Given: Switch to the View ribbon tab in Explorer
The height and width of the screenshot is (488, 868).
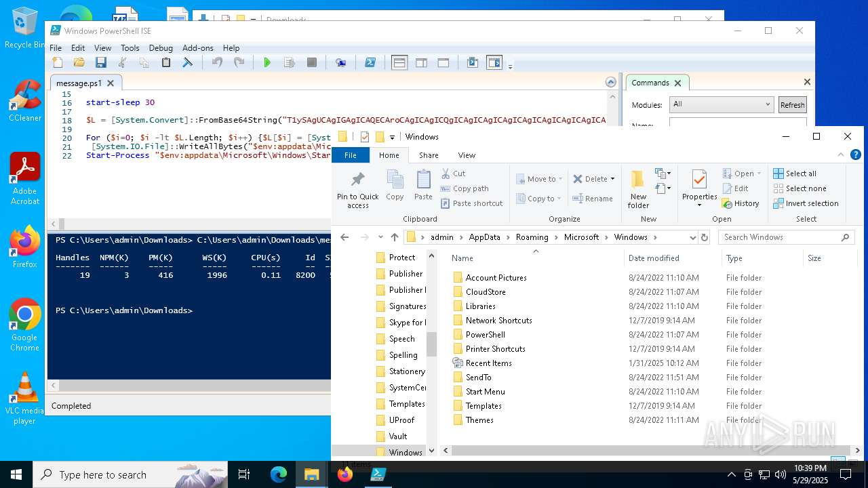Looking at the screenshot, I should pos(467,155).
